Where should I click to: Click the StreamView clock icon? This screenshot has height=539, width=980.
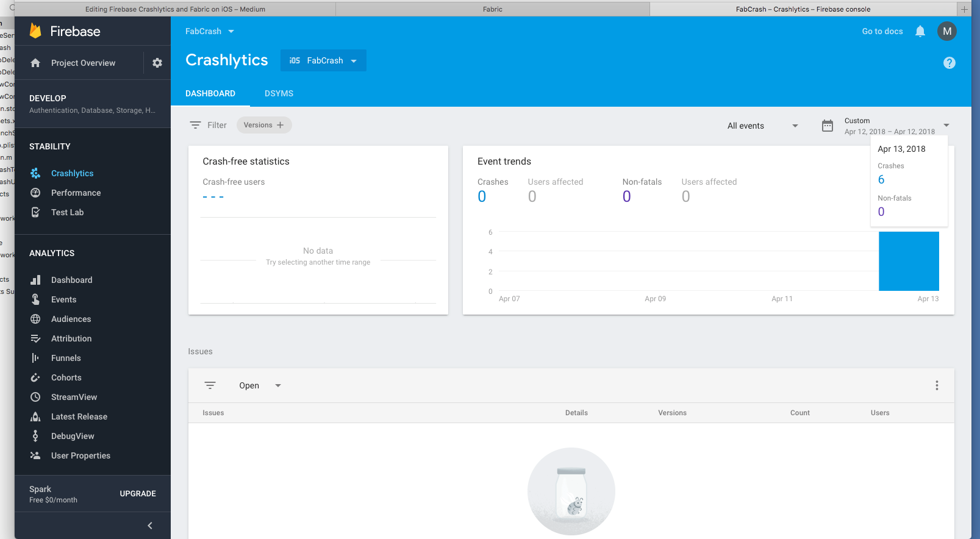(x=35, y=397)
